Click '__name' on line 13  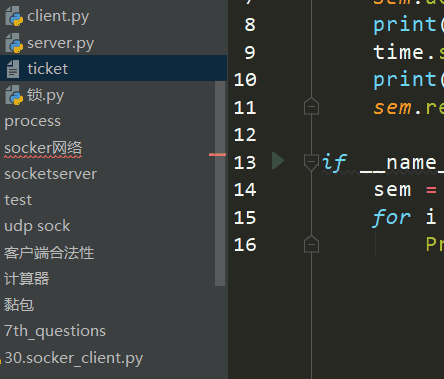click(x=399, y=163)
